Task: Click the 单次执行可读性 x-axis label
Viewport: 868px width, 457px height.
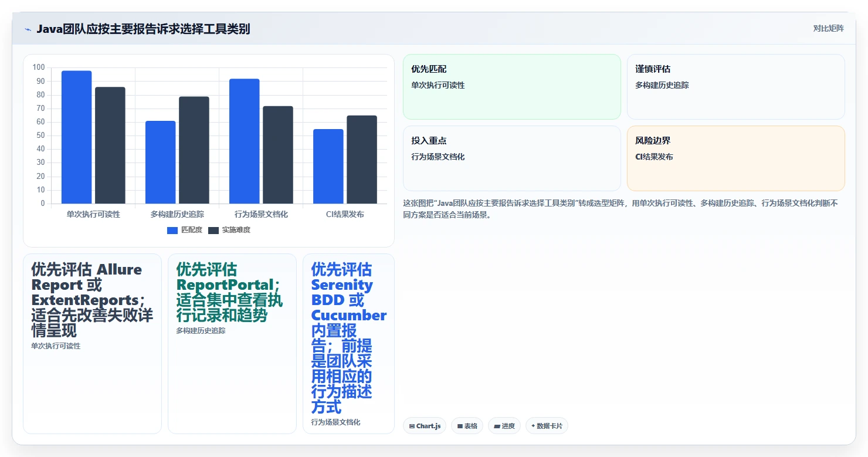Action: (x=93, y=214)
